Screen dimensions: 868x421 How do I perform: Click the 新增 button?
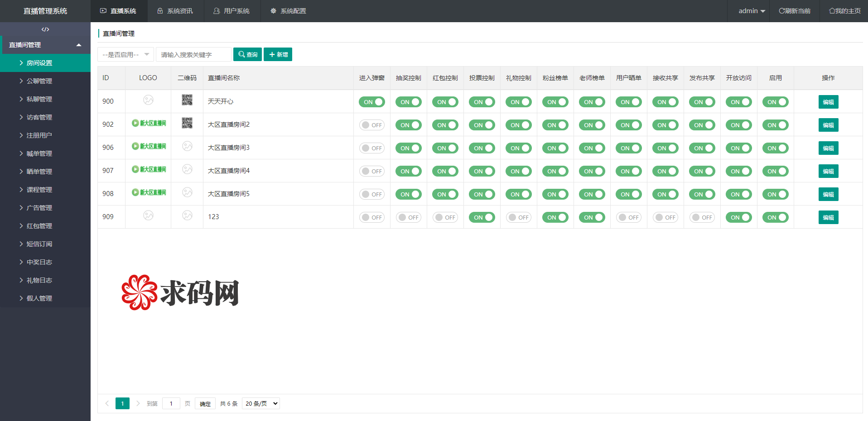(x=278, y=54)
